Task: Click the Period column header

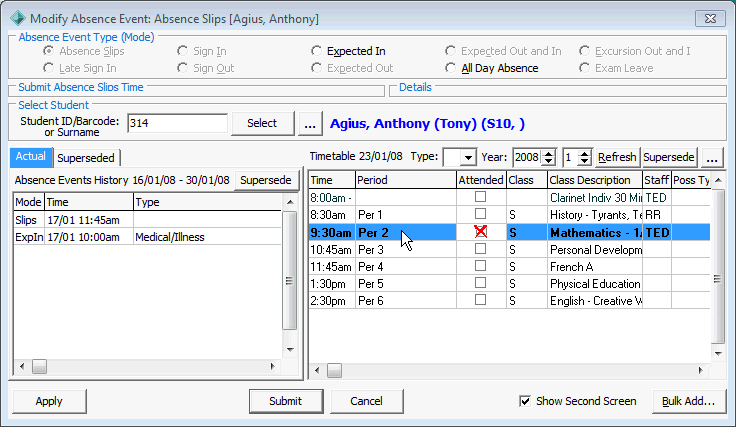Action: 406,180
